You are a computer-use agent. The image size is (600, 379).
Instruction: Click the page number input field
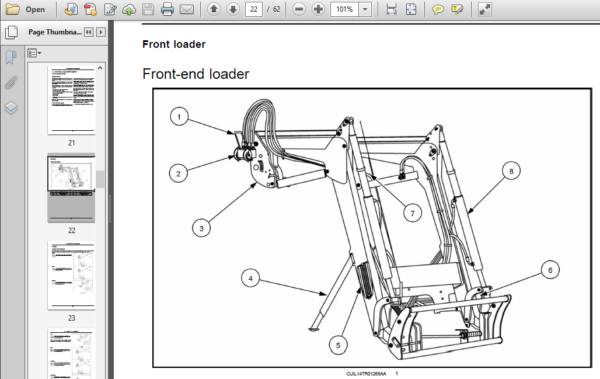coord(254,9)
